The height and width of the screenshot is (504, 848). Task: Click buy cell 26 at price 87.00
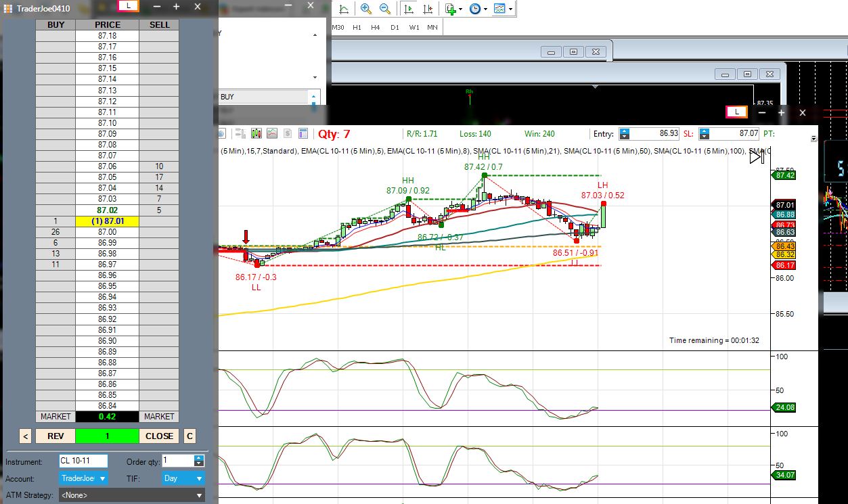(55, 232)
